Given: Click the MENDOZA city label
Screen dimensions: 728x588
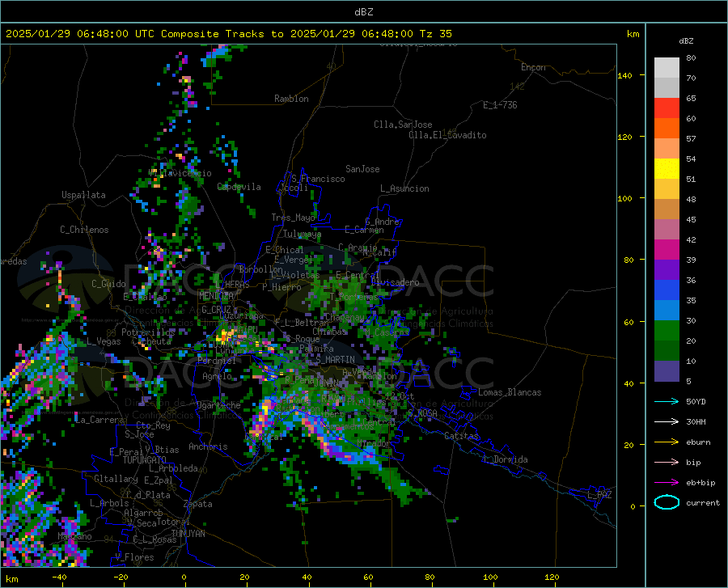Looking at the screenshot, I should pyautogui.click(x=216, y=296).
